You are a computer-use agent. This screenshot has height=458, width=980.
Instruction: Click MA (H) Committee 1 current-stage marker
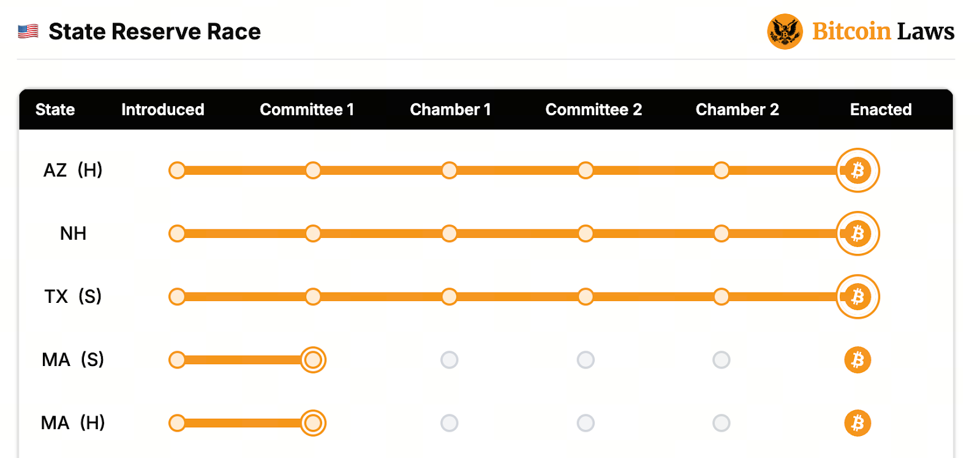click(x=313, y=423)
